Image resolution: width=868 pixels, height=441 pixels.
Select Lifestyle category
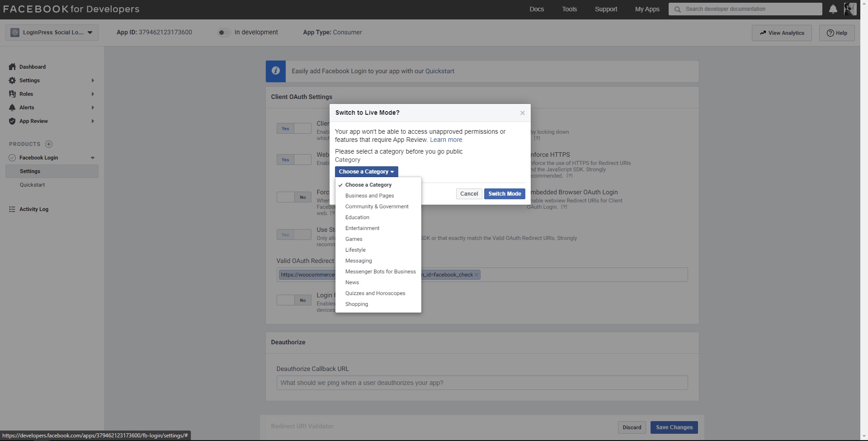tap(378, 250)
